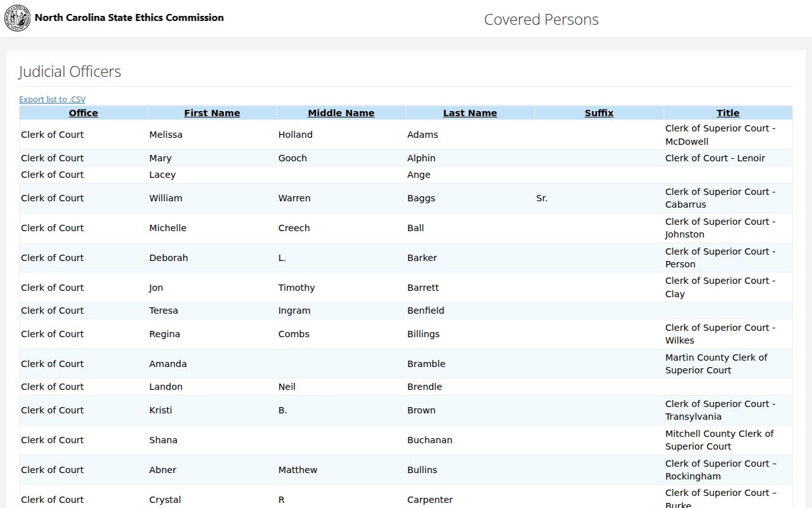Image resolution: width=812 pixels, height=508 pixels.
Task: Select last name 'Buchanan'
Action: pos(429,440)
